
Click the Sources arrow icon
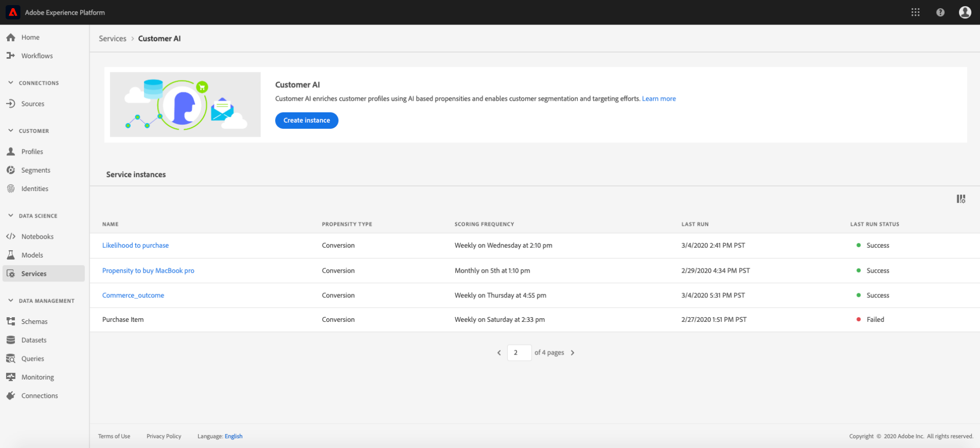11,104
